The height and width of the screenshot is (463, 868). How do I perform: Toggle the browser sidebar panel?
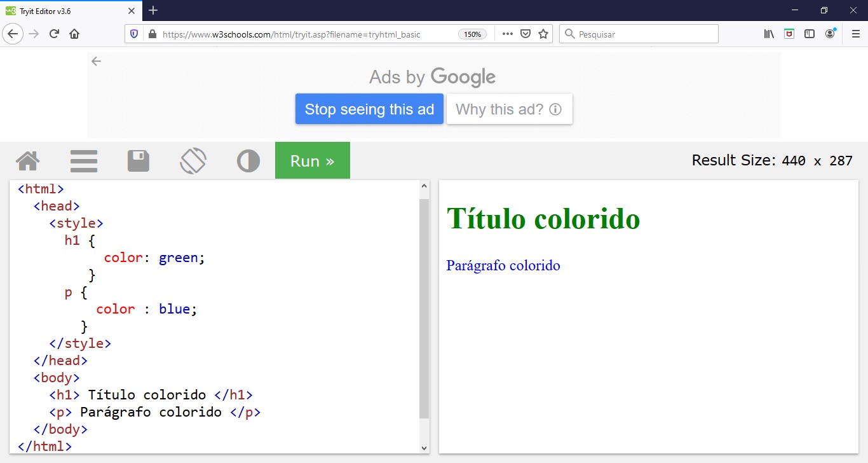809,33
